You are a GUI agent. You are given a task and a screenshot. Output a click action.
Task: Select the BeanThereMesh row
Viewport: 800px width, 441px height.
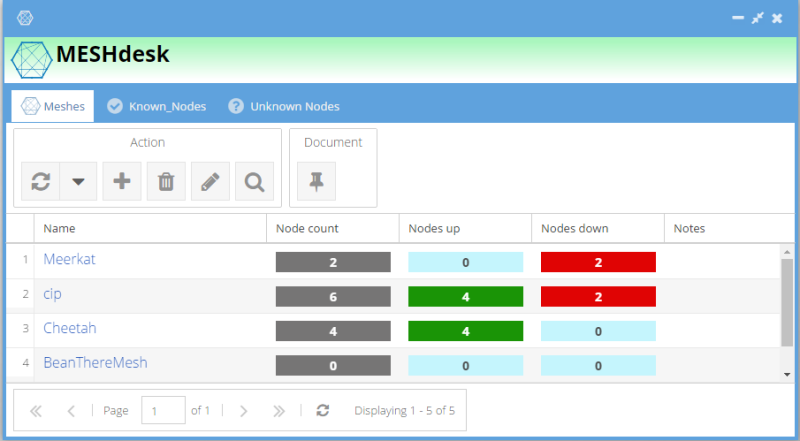[393, 365]
